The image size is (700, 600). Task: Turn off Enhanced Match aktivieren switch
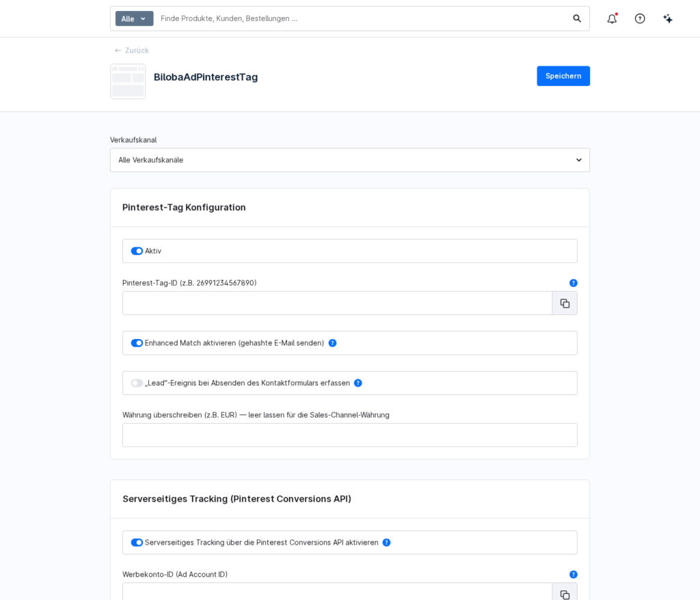click(x=137, y=343)
